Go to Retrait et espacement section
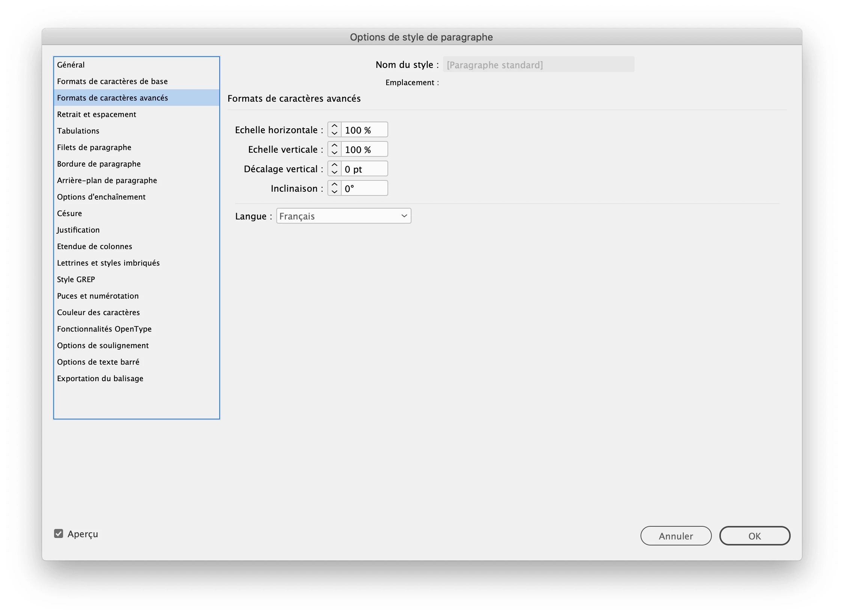This screenshot has width=844, height=616. 96,114
